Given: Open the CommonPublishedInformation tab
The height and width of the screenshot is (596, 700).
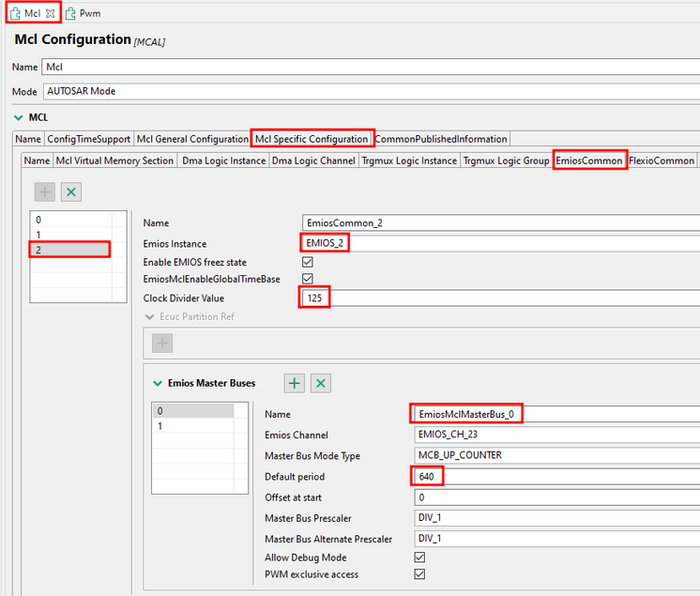Looking at the screenshot, I should 441,139.
